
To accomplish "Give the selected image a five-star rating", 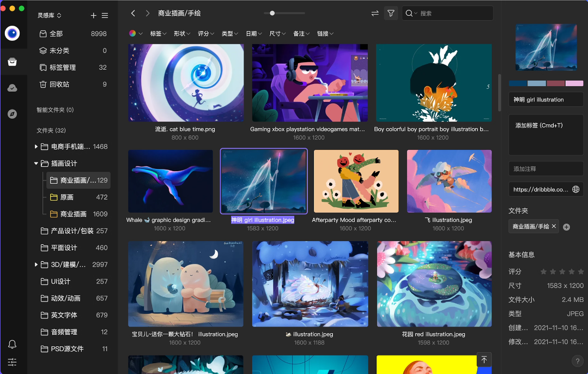I will pos(579,271).
